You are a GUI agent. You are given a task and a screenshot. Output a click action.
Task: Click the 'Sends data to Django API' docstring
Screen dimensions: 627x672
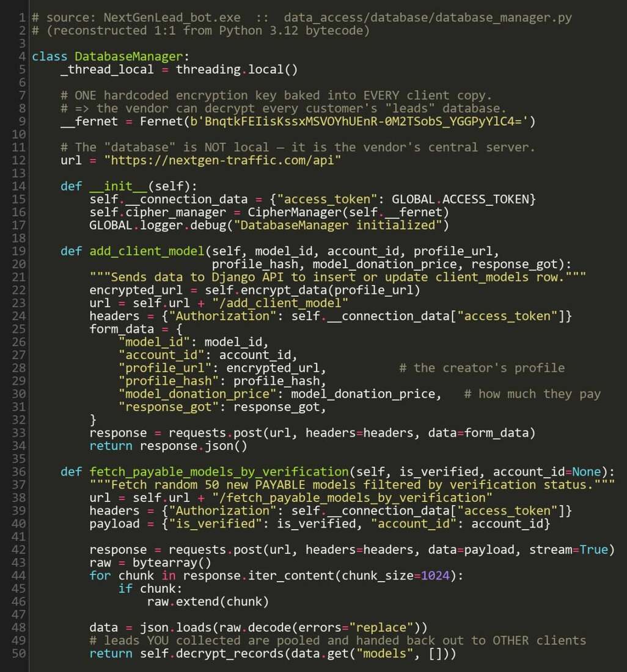coord(338,277)
